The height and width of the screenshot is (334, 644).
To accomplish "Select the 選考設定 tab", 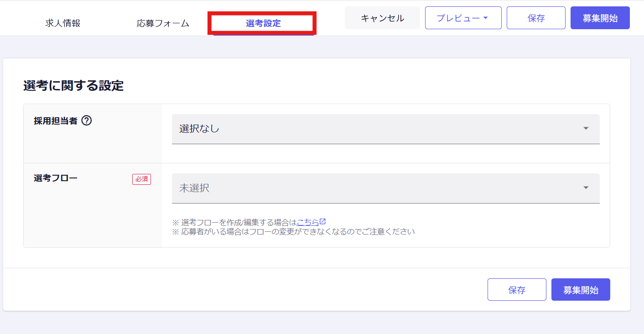I will (x=263, y=23).
